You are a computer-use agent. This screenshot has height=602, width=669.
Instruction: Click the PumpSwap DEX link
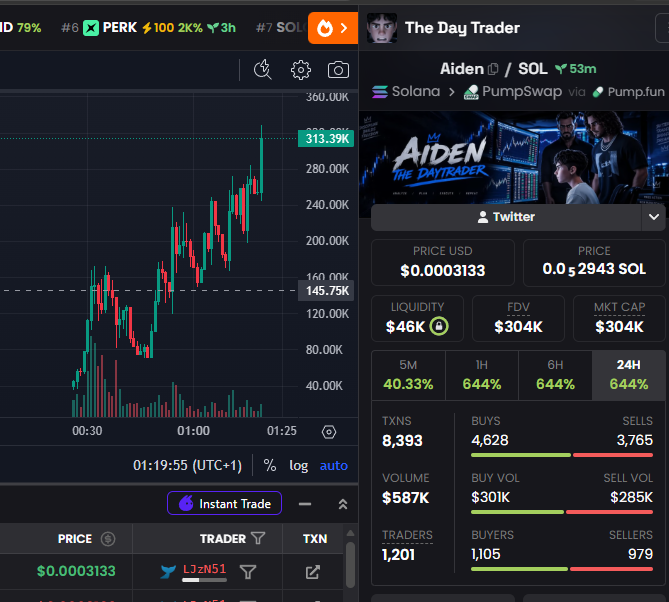[x=513, y=92]
